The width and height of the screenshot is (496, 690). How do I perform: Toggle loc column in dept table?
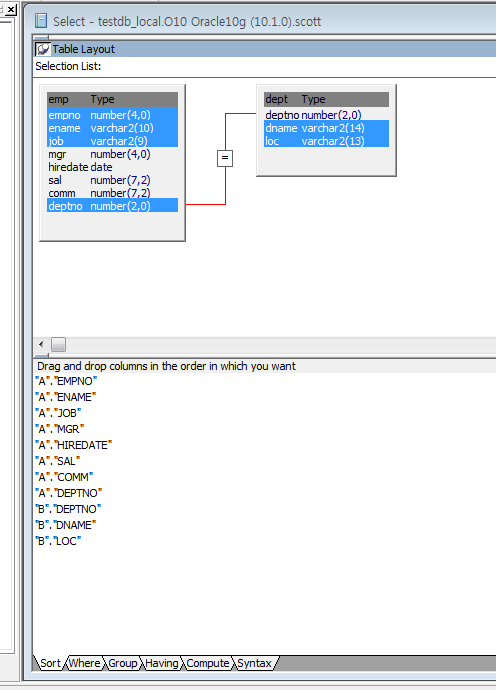tap(326, 141)
